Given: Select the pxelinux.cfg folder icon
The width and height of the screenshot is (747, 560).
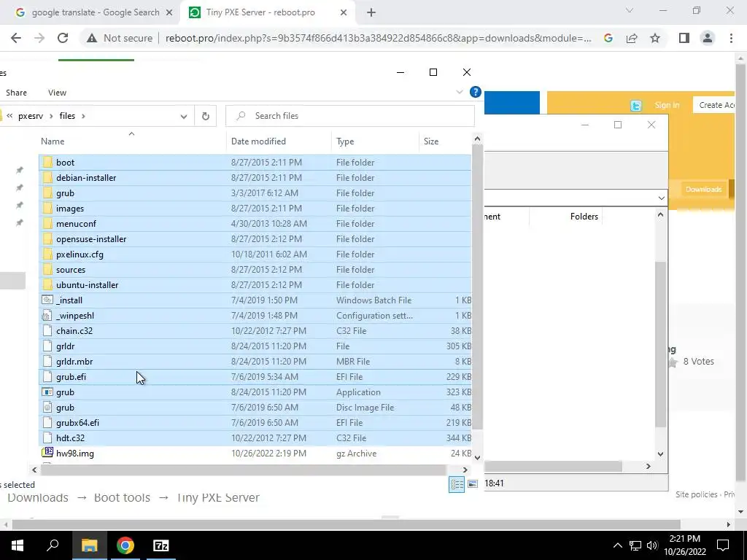Looking at the screenshot, I should [47, 254].
